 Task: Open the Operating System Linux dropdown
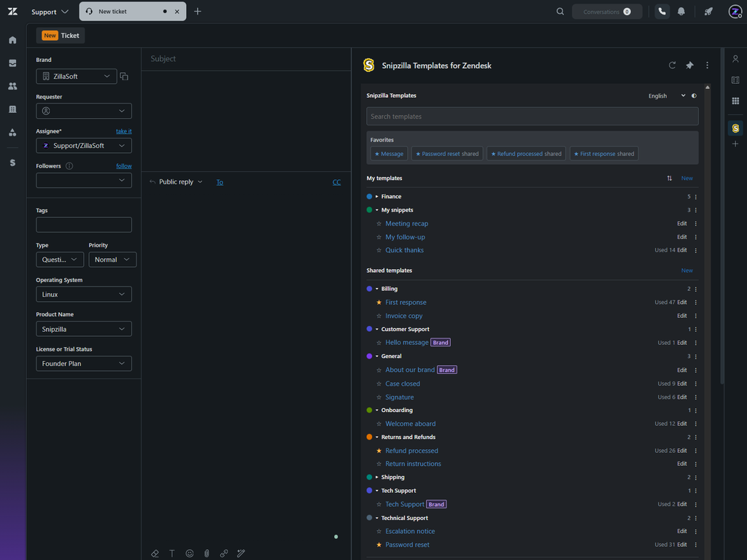(x=84, y=295)
